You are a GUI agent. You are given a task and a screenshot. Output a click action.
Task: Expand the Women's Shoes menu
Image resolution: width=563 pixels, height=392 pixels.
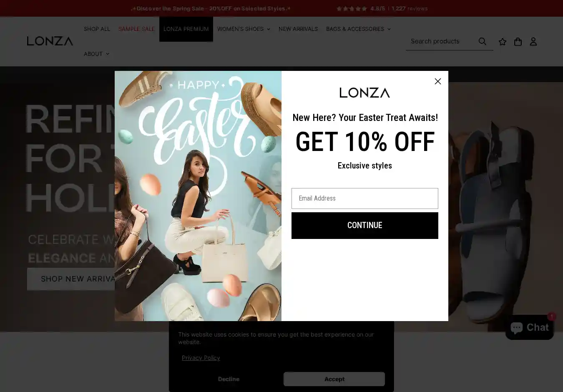point(244,29)
